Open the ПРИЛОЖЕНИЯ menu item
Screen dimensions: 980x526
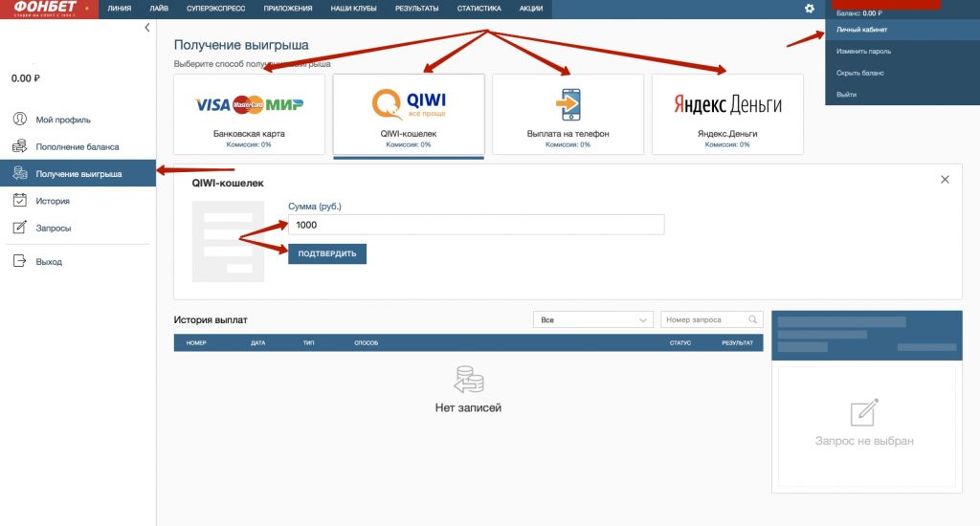click(287, 9)
